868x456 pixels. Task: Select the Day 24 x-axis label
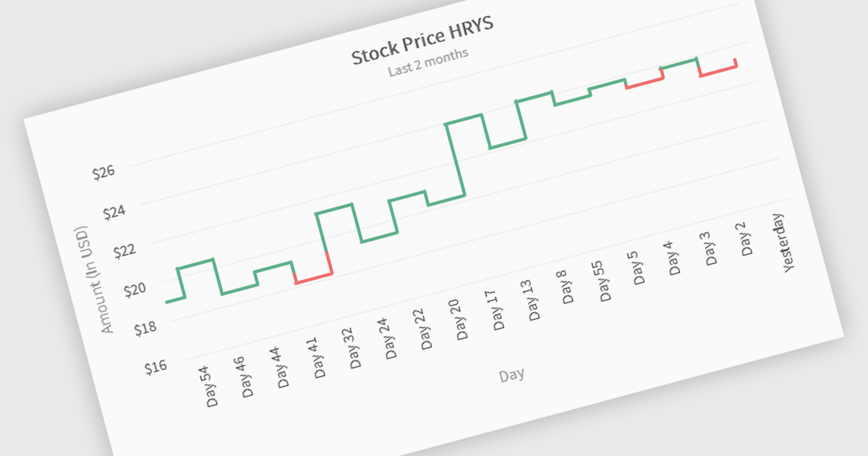coord(388,339)
